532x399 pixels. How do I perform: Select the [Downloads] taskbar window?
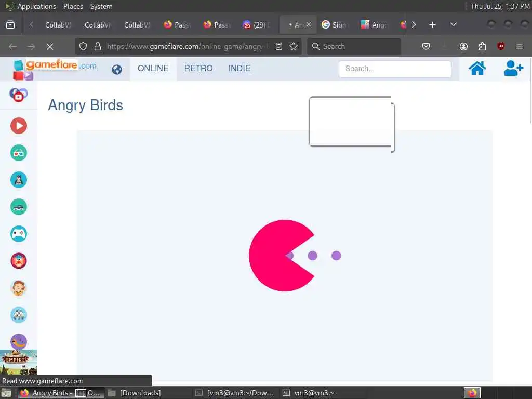click(x=135, y=393)
